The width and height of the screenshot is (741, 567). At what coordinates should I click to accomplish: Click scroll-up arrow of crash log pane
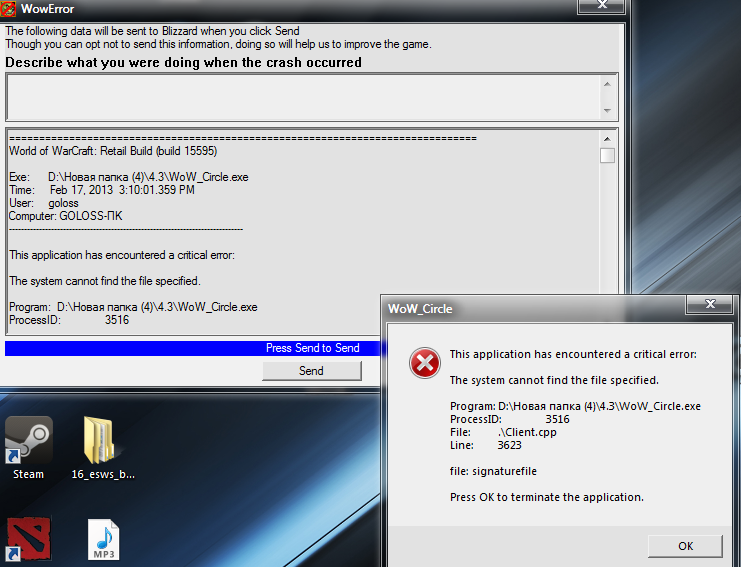pos(607,139)
